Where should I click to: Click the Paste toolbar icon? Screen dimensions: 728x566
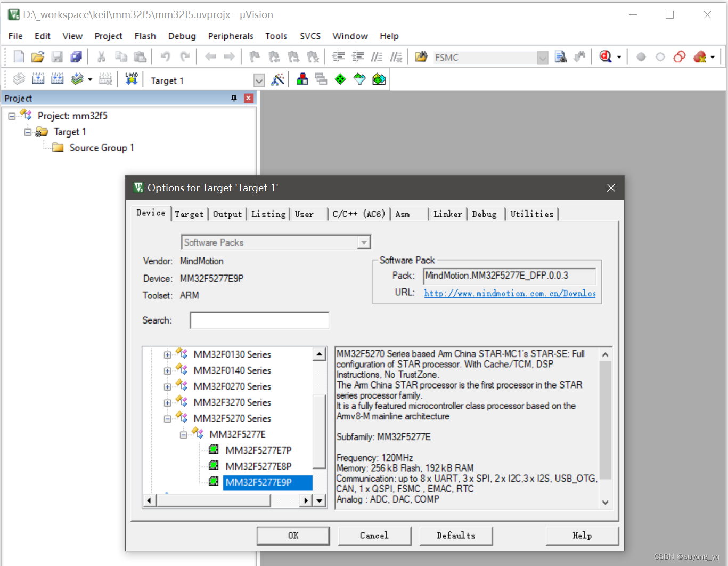(x=140, y=56)
